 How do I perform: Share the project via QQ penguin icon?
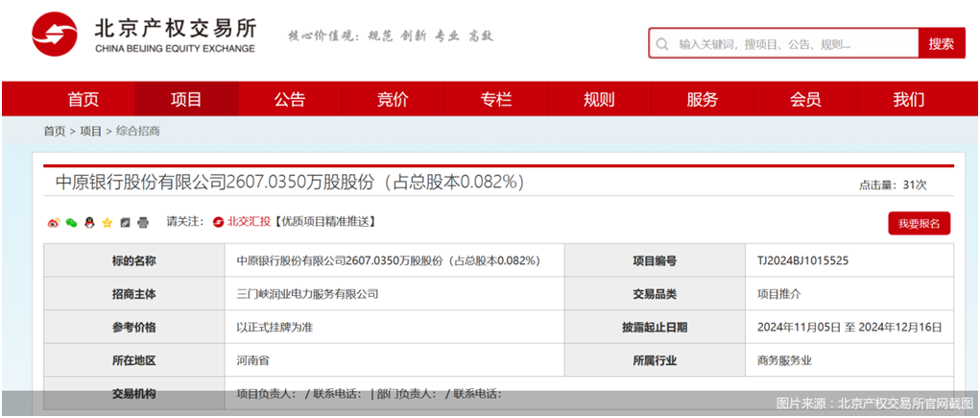coord(89,222)
